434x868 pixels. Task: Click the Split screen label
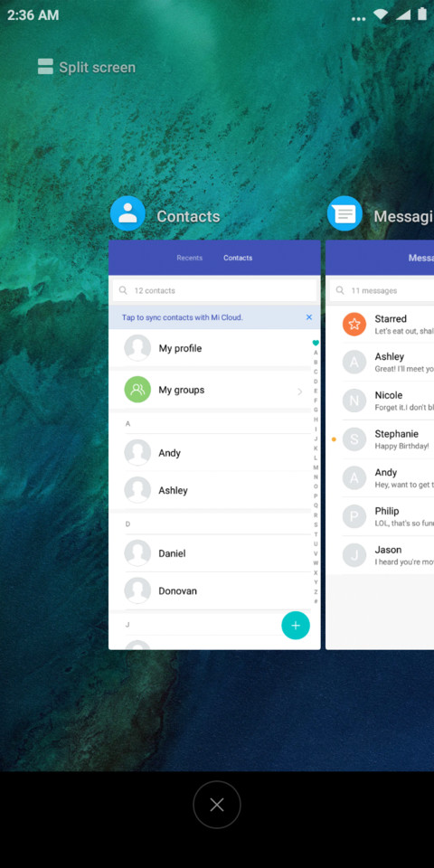coord(98,68)
